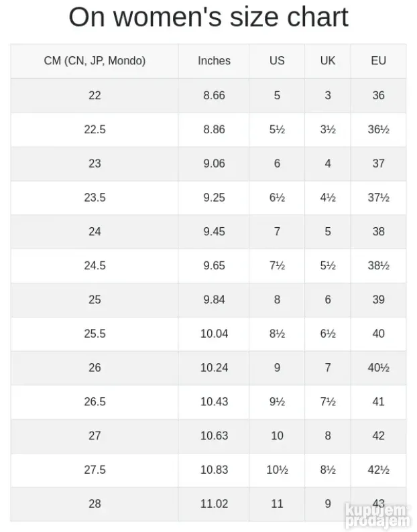Click the 11.02 inches cell
The height and width of the screenshot is (532, 417).
214,504
